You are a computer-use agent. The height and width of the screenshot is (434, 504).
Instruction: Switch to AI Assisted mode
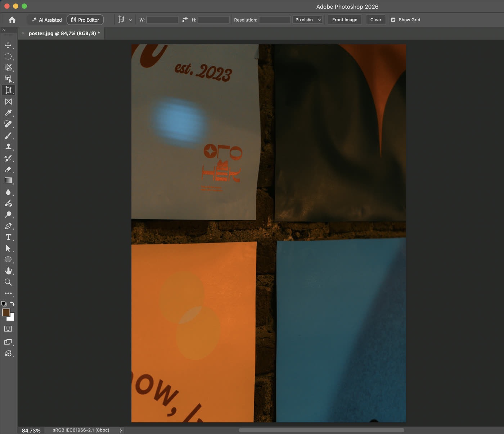[x=47, y=20]
